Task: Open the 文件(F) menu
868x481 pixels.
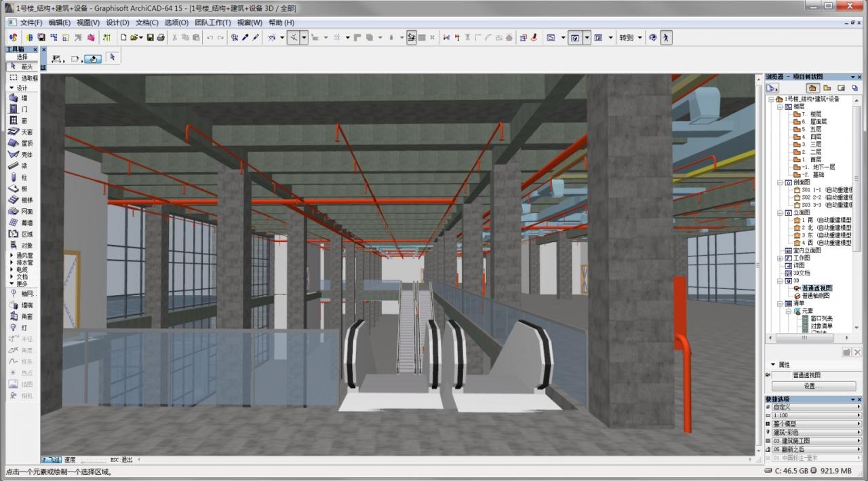Action: (x=31, y=22)
